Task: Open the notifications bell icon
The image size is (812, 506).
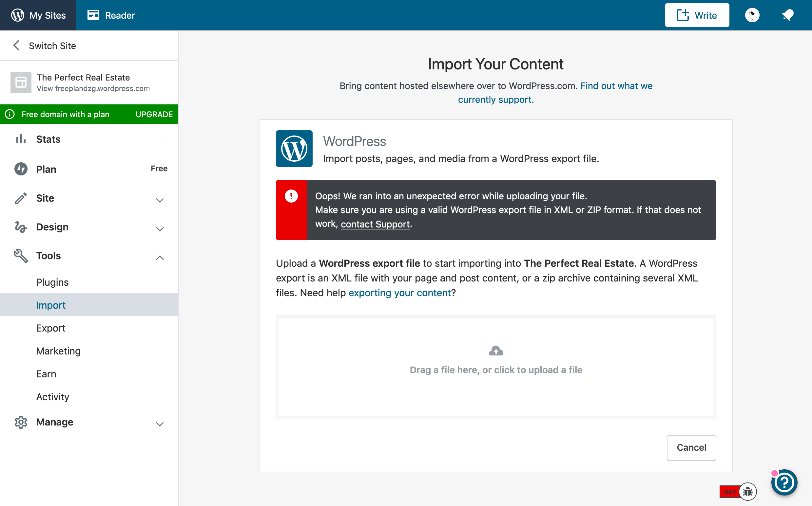Action: (x=787, y=15)
